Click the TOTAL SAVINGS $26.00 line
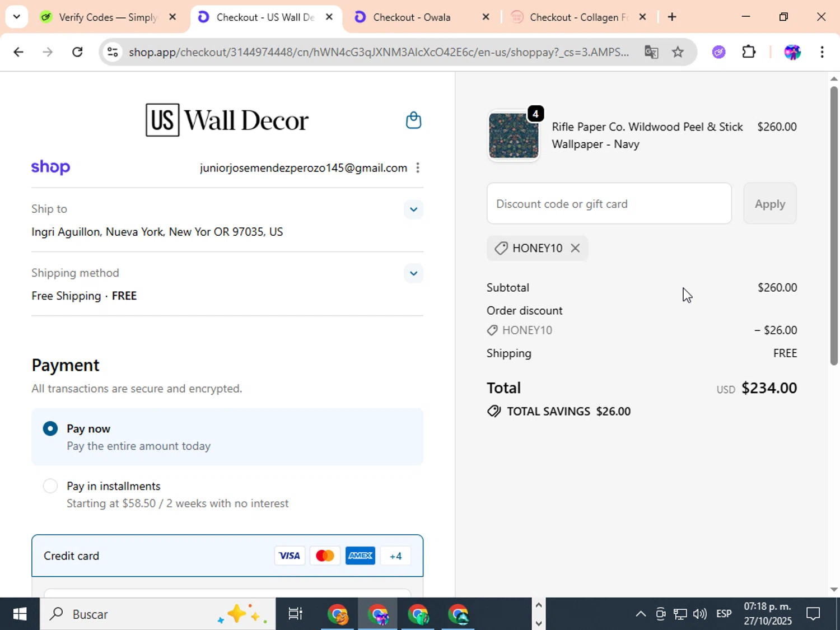Screen dimensions: 840x630 tap(559, 412)
